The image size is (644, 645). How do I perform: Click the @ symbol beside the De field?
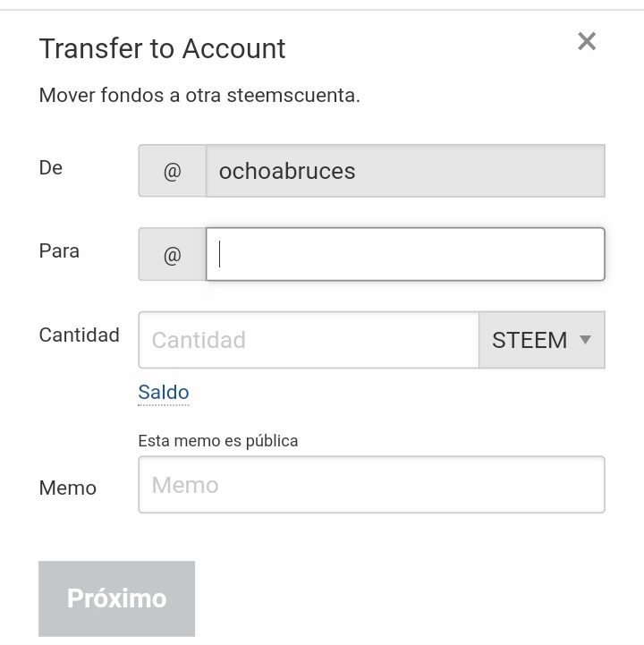tap(172, 171)
